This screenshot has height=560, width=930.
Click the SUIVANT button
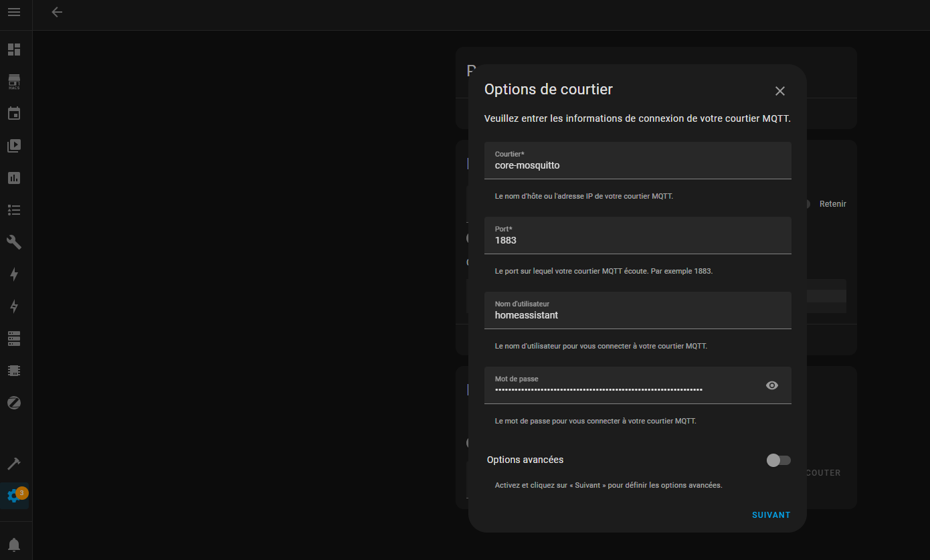[771, 515]
